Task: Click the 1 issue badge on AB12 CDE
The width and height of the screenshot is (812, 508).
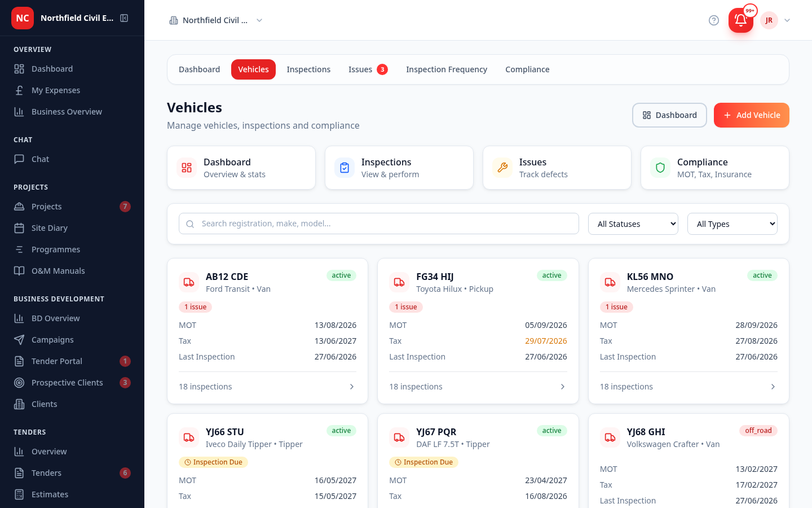Action: coord(196,307)
